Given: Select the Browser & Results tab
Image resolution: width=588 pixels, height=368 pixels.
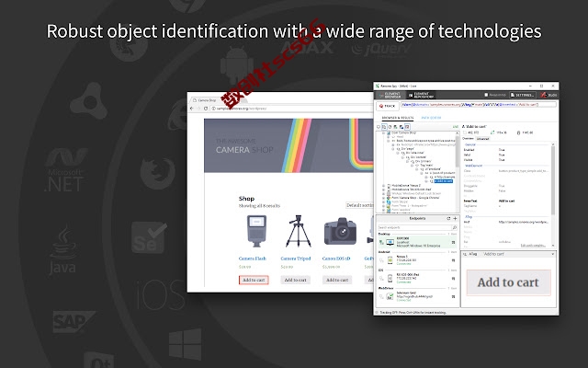Looking at the screenshot, I should (x=398, y=118).
